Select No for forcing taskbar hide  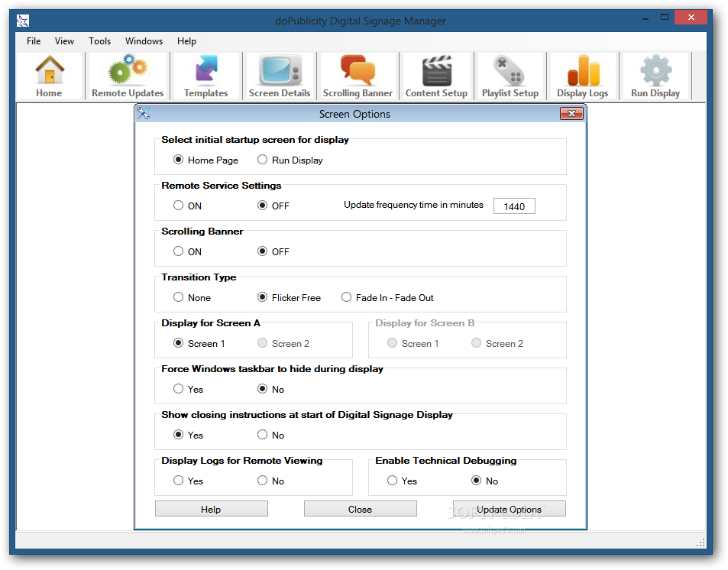coord(271,389)
